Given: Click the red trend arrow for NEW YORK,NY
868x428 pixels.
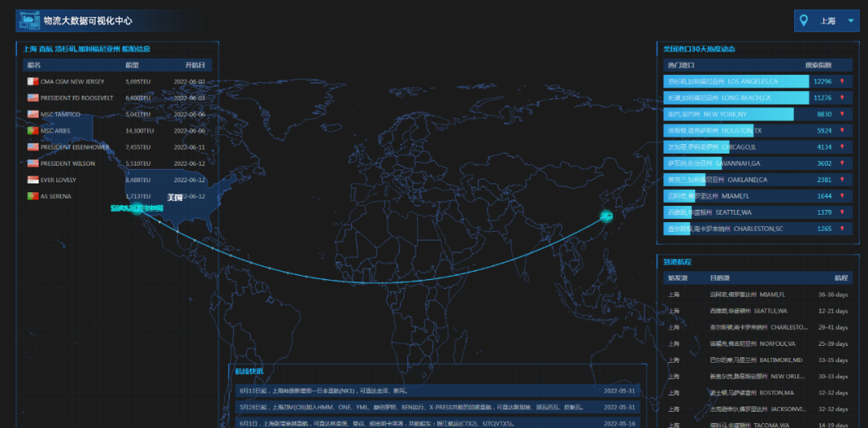Looking at the screenshot, I should pos(842,114).
